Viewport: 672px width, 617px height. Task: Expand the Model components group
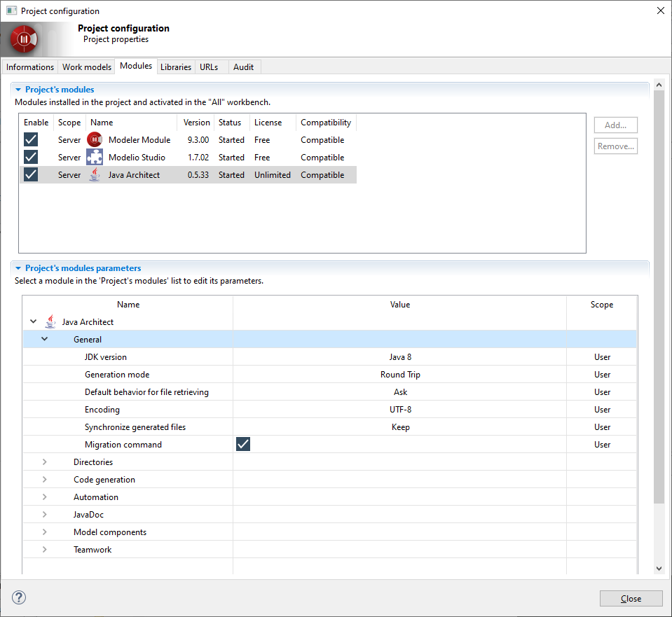pyautogui.click(x=45, y=532)
